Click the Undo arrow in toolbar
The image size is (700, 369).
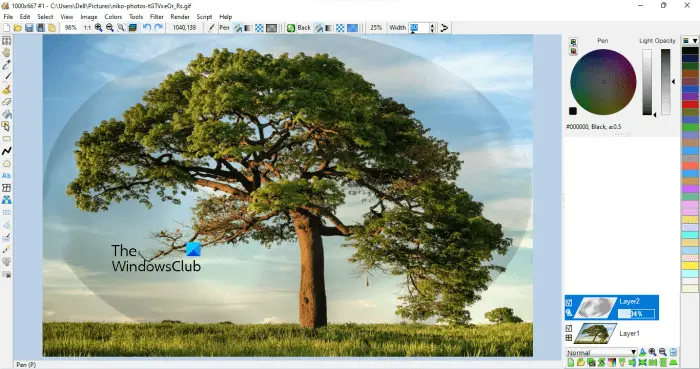pos(147,28)
